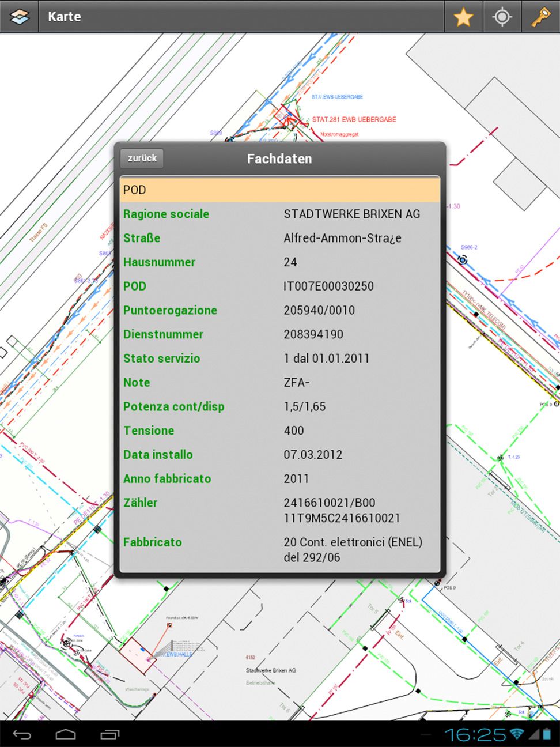Tap Stadtwerke Brixen AG label on map
This screenshot has width=560, height=747.
tap(271, 670)
